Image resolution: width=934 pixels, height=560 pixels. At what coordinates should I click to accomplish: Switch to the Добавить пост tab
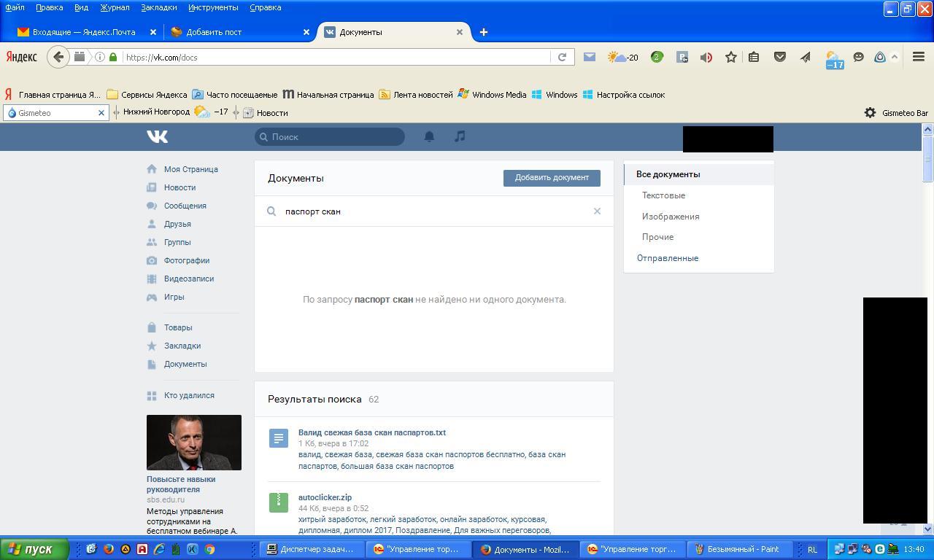(x=239, y=32)
